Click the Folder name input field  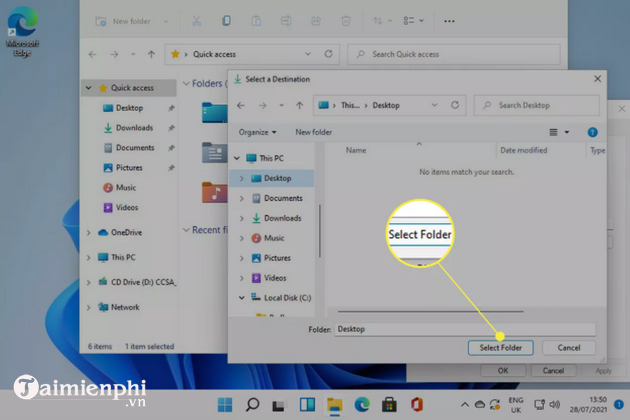pyautogui.click(x=465, y=329)
